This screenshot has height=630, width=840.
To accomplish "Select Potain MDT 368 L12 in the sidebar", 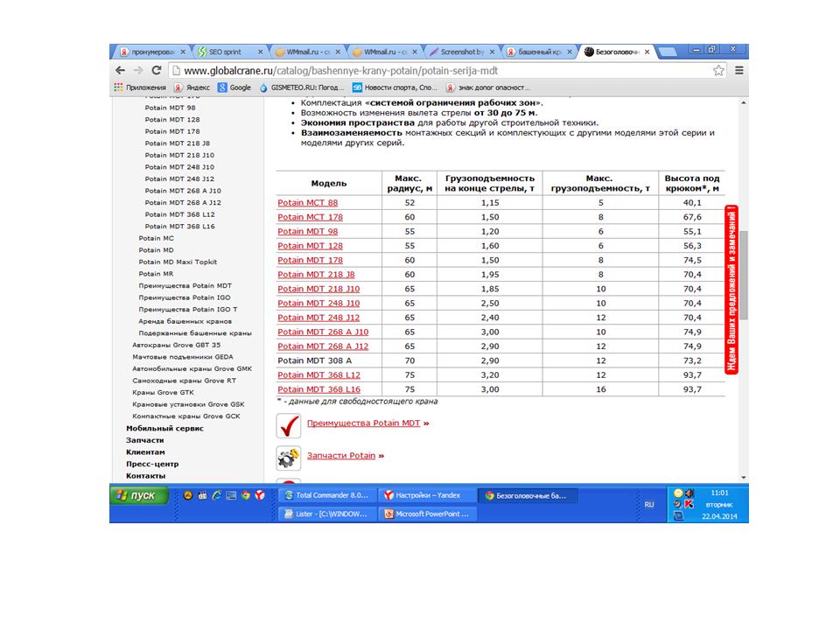I will pos(179,214).
